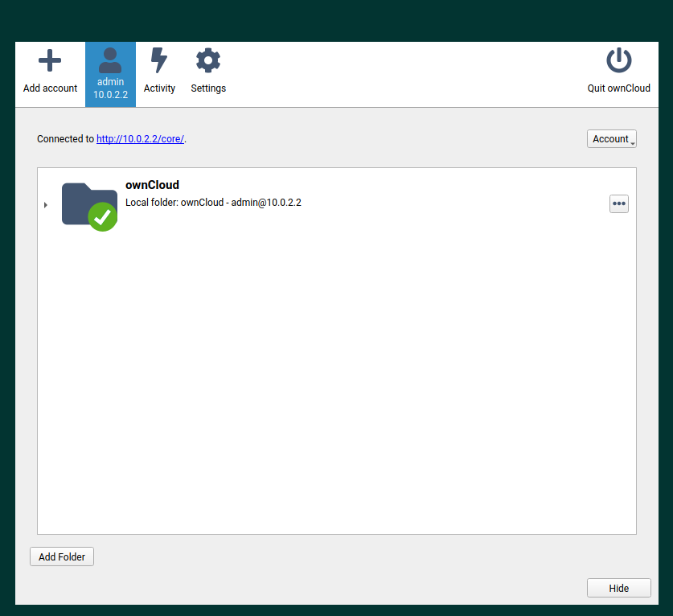Image resolution: width=673 pixels, height=616 pixels.
Task: Open the http://10.0.2.2/core/ link
Action: tap(140, 138)
